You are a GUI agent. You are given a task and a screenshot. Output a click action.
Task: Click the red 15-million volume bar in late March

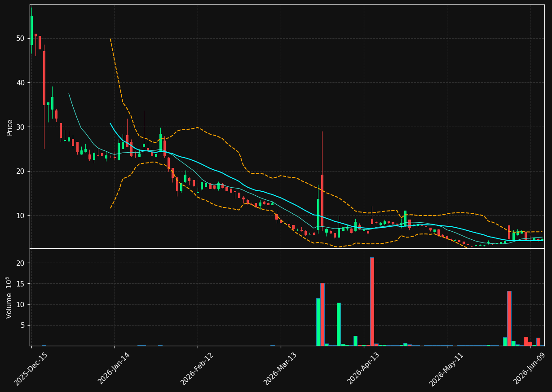pos(322,314)
